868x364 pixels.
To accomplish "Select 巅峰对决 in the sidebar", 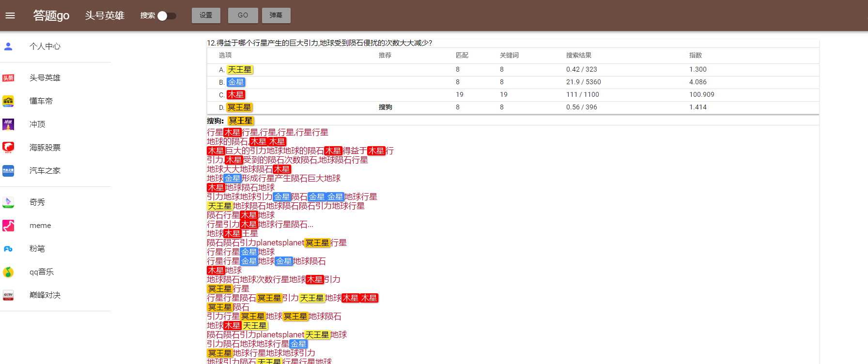I will click(45, 295).
